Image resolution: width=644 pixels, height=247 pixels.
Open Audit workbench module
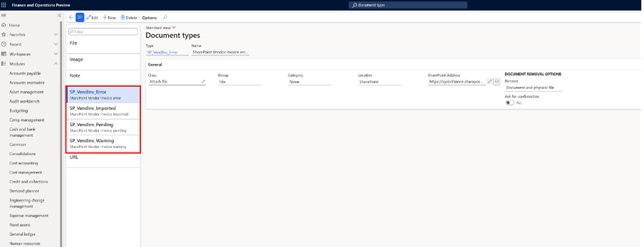pos(24,101)
